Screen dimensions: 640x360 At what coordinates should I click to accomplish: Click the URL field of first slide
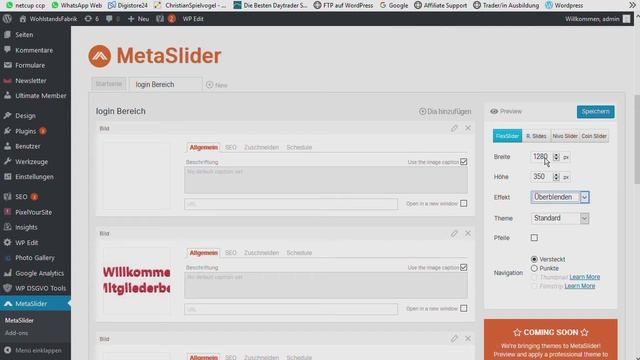click(x=291, y=204)
